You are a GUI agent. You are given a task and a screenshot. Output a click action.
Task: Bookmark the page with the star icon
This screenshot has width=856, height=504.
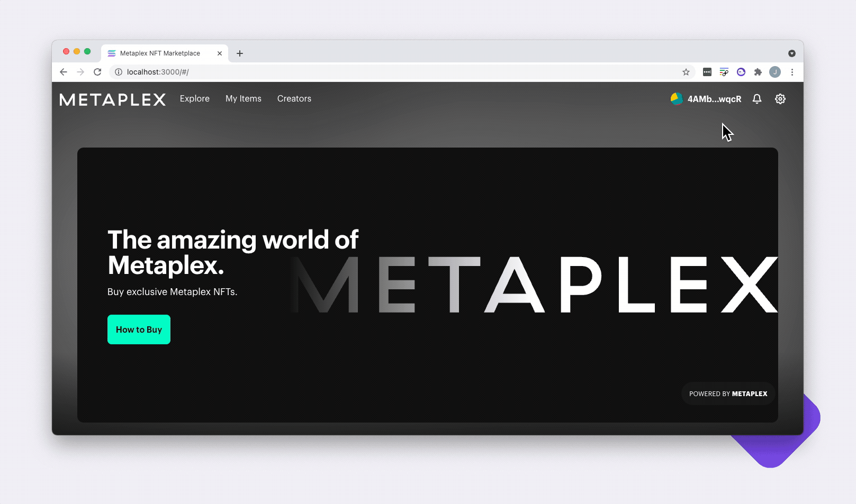pos(686,72)
